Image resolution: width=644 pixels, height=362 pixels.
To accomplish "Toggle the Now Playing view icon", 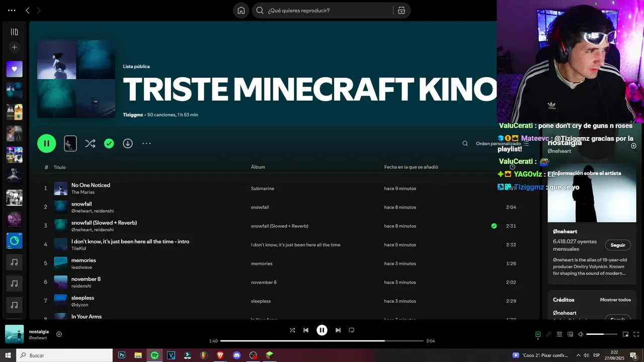I will [538, 334].
